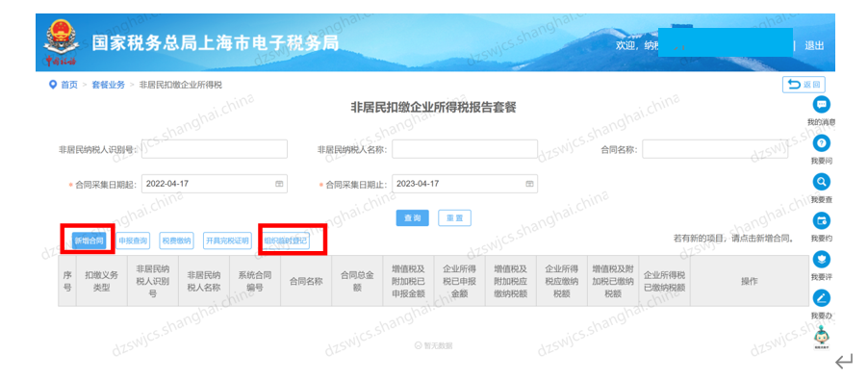Click 企业所得税应缴纳税额 column header
The width and height of the screenshot is (868, 380).
point(562,281)
